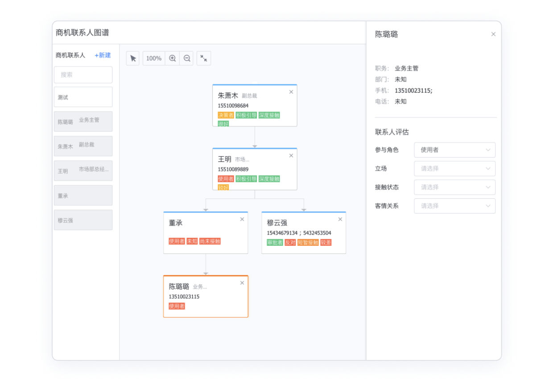The height and width of the screenshot is (392, 553).
Task: Open the 接触状态 dropdown
Action: coord(454,187)
